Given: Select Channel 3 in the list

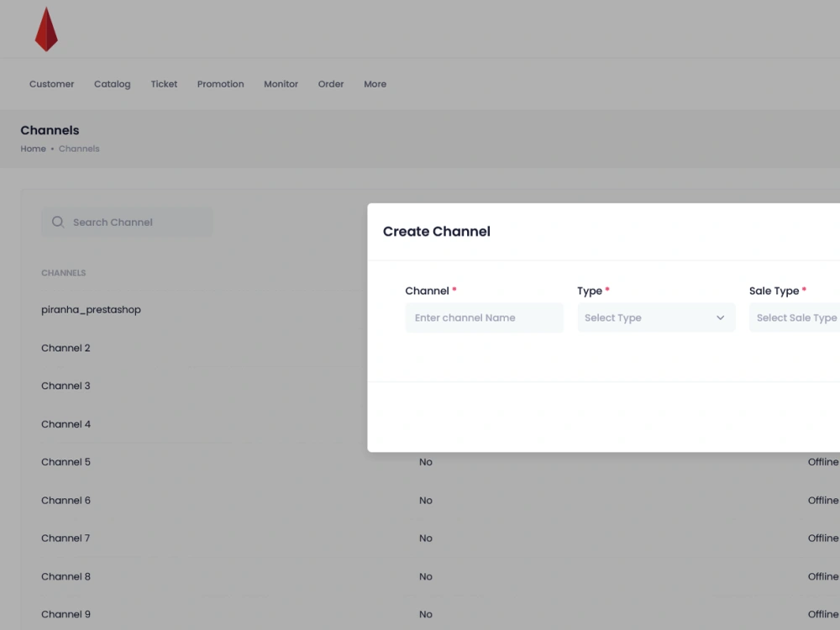Looking at the screenshot, I should click(x=66, y=386).
